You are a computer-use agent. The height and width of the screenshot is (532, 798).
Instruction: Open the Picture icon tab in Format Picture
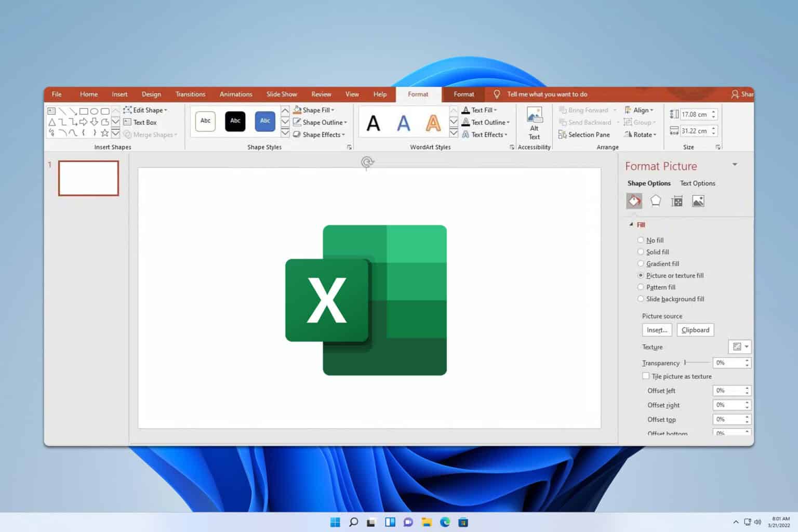[x=698, y=202]
